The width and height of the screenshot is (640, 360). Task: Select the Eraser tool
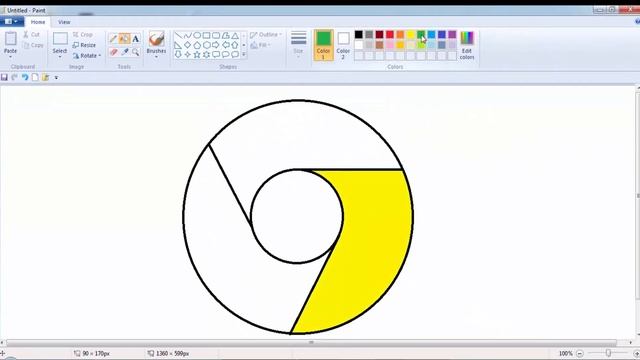coord(113,52)
